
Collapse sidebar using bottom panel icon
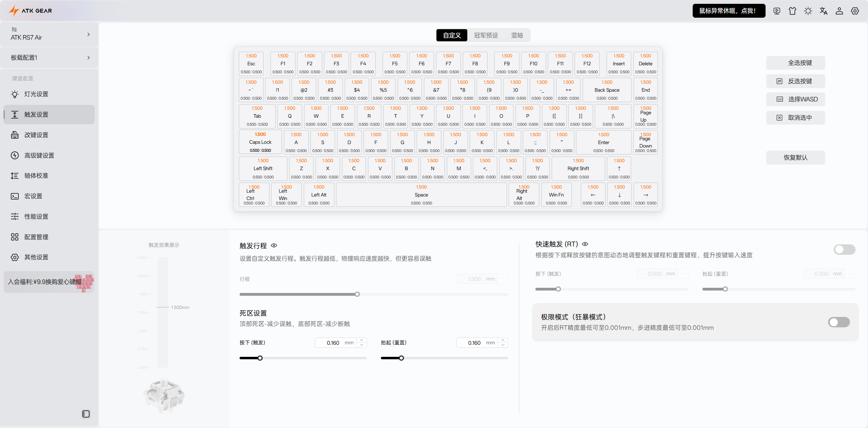pyautogui.click(x=86, y=414)
